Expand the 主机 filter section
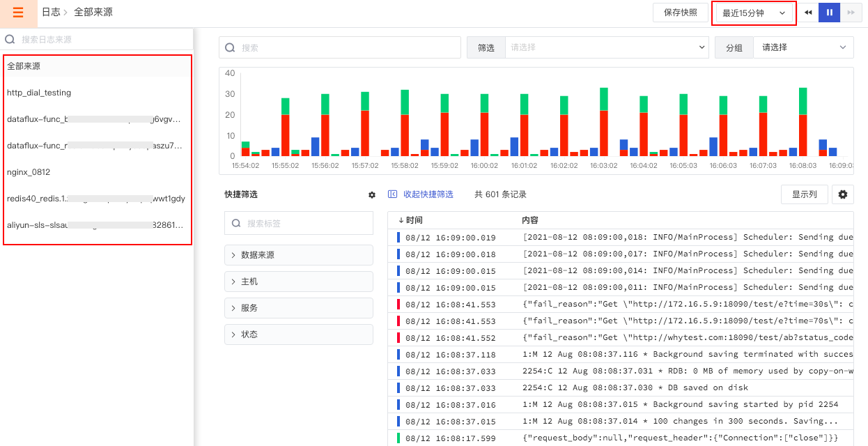Viewport: 868px width, 446px height. (299, 282)
